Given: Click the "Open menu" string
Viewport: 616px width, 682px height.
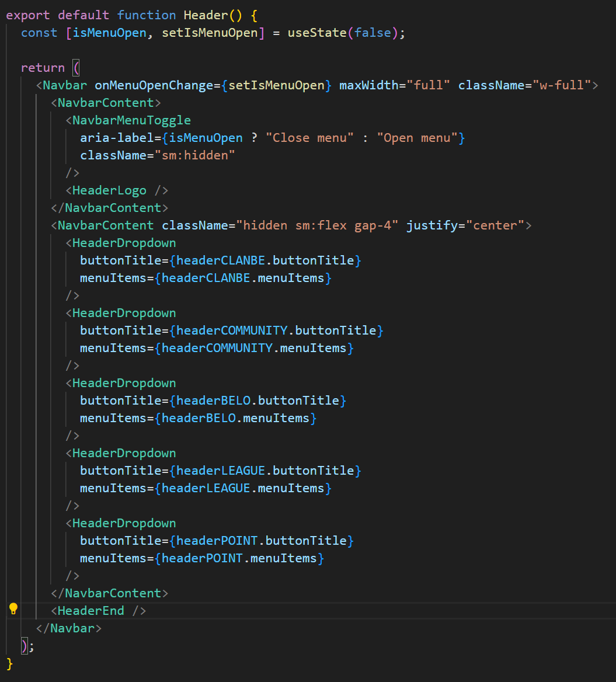Looking at the screenshot, I should coord(417,138).
